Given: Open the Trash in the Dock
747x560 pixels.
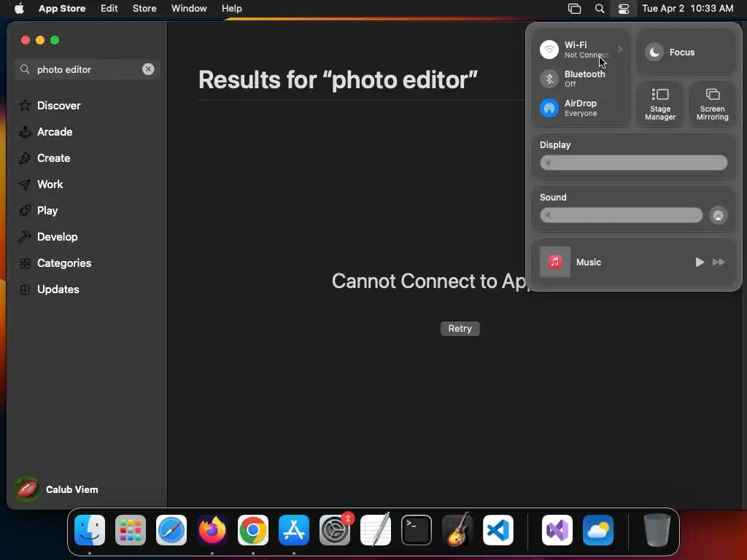Looking at the screenshot, I should tap(657, 530).
